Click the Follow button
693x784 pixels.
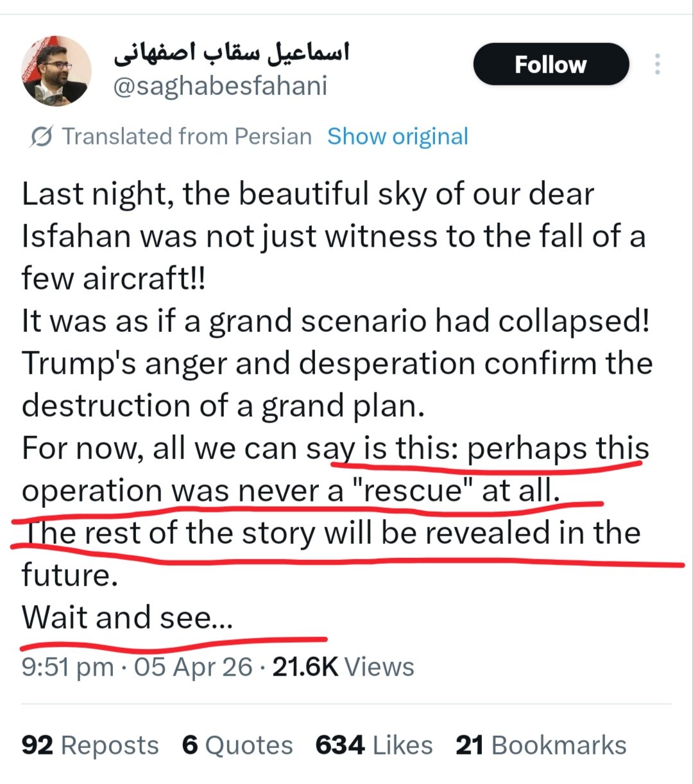(x=551, y=64)
